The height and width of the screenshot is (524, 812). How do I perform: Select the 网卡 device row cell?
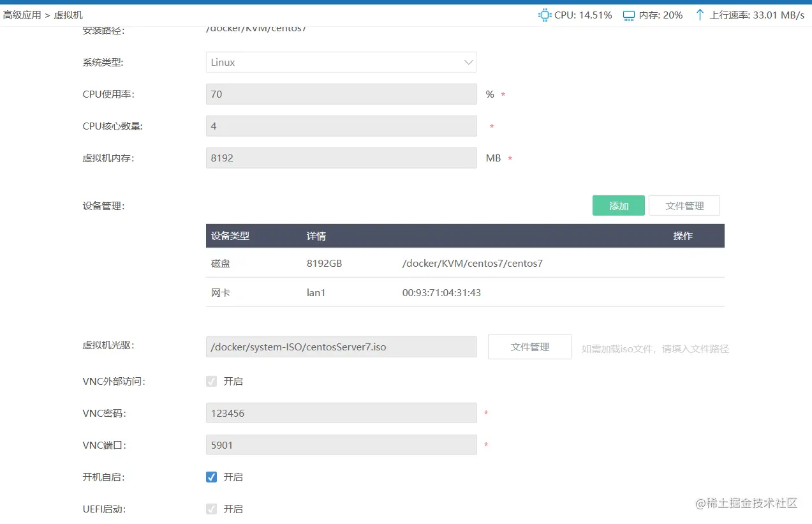(x=221, y=292)
